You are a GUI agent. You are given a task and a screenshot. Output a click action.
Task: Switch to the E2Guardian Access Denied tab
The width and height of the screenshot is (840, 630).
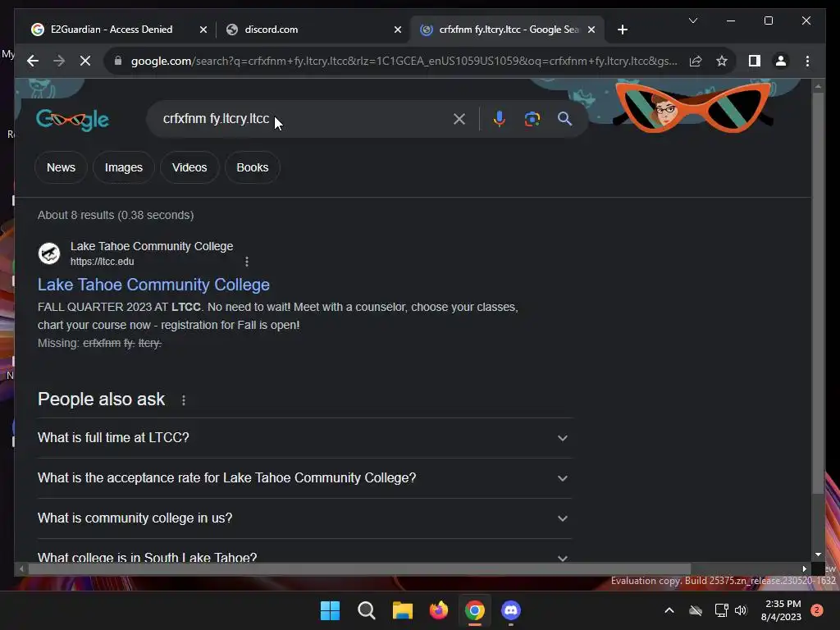pos(111,30)
